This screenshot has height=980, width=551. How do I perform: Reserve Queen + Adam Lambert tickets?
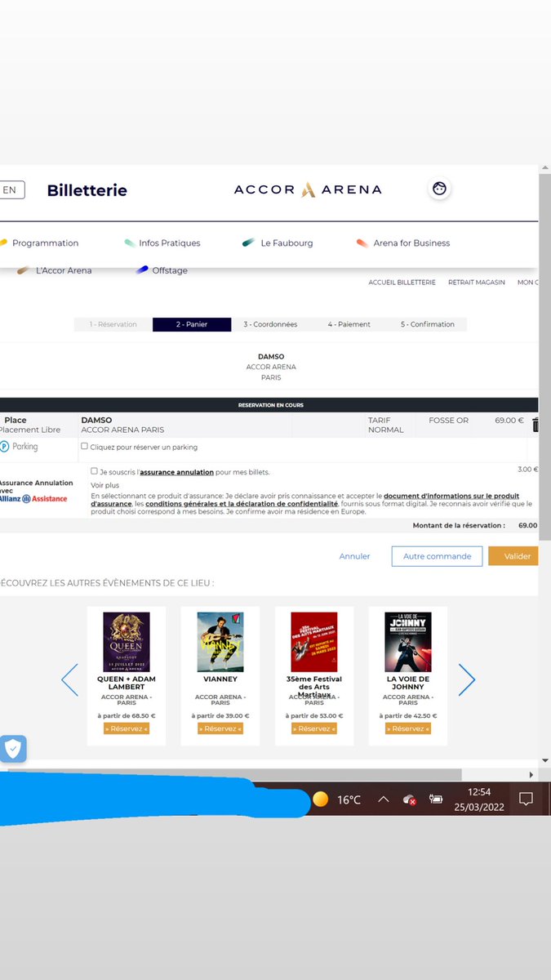(127, 728)
